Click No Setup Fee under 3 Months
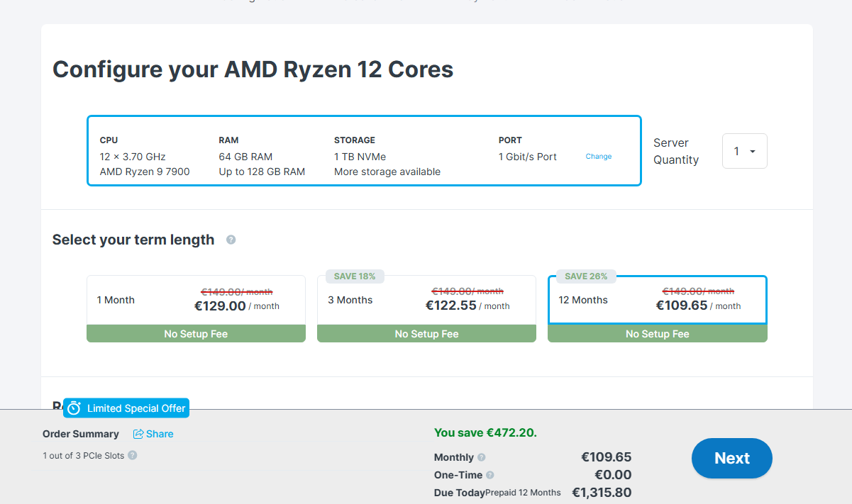852x504 pixels. pos(426,334)
